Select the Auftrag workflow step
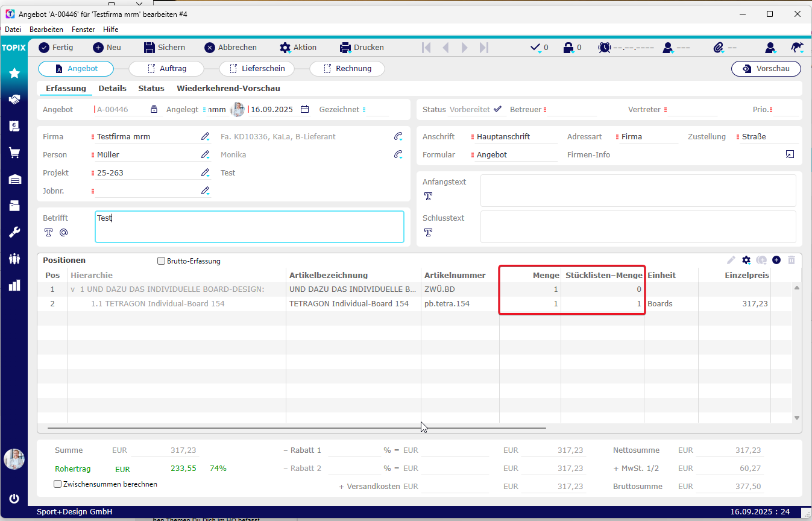 click(166, 69)
